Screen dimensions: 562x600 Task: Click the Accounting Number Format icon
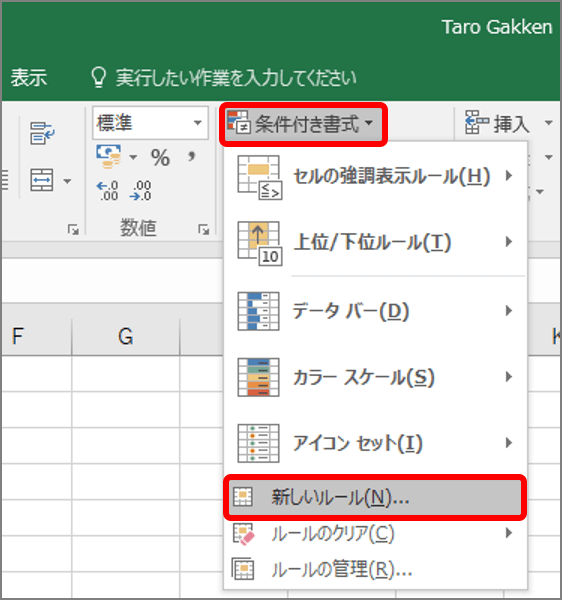(109, 156)
